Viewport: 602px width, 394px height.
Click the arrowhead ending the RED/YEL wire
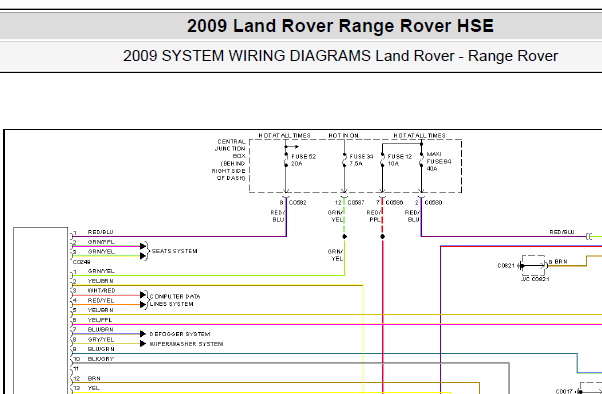click(143, 305)
